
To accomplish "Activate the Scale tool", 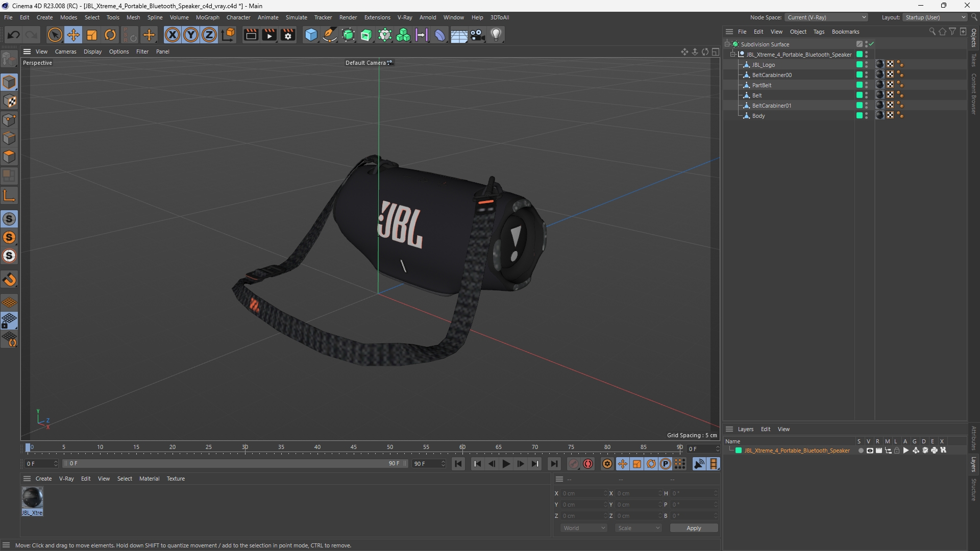I will tap(92, 35).
